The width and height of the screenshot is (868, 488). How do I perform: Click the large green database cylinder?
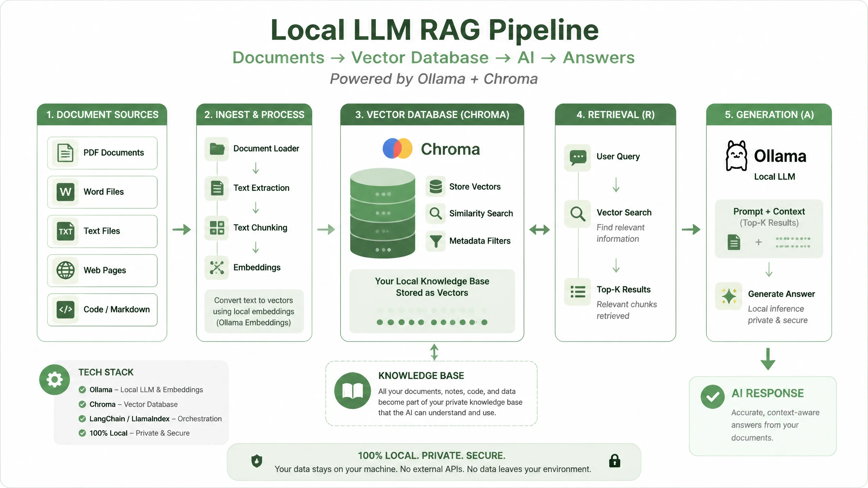pos(382,213)
